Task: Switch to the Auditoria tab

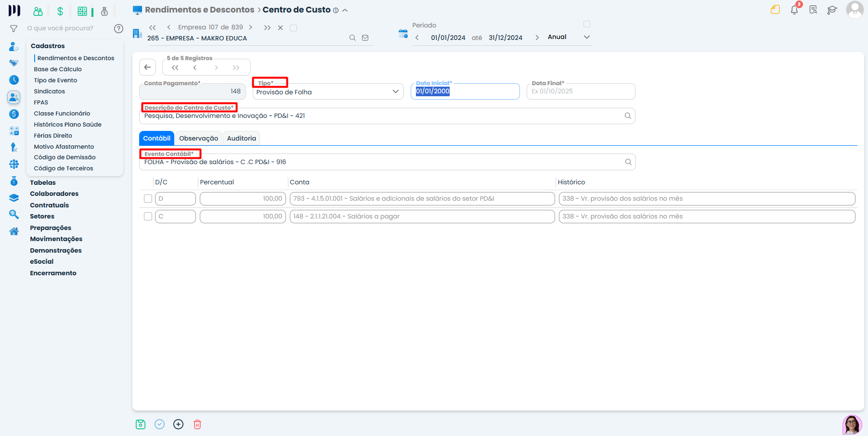Action: tap(241, 139)
